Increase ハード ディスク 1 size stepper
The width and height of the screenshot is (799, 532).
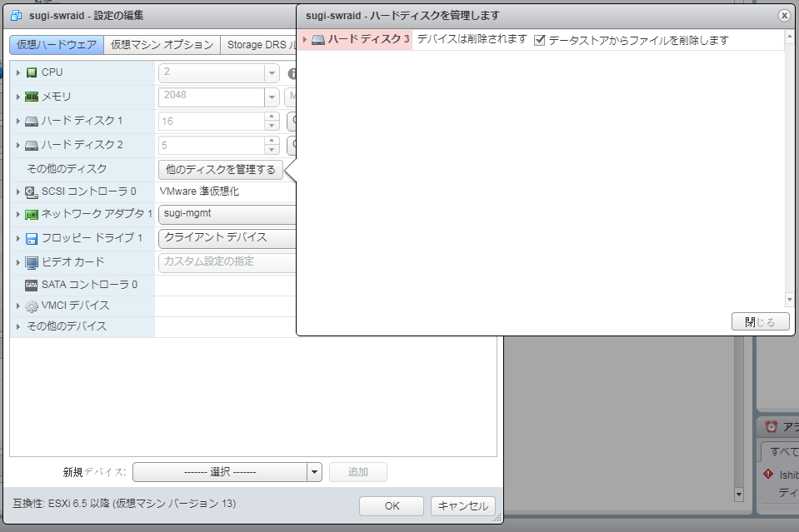coord(272,117)
